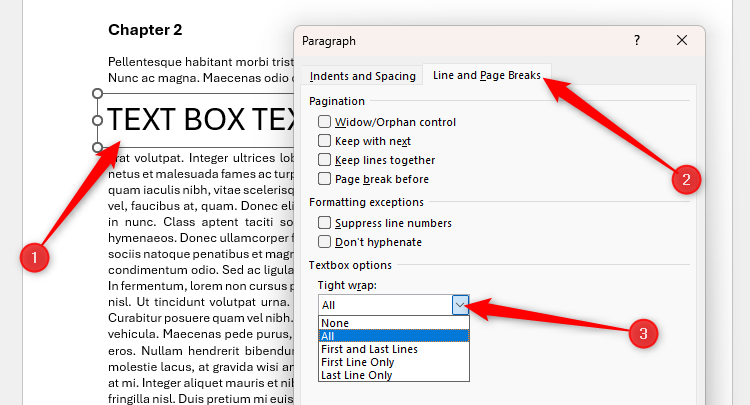This screenshot has width=750, height=405.
Task: Open the Line and Page Breaks tab
Action: coord(486,76)
